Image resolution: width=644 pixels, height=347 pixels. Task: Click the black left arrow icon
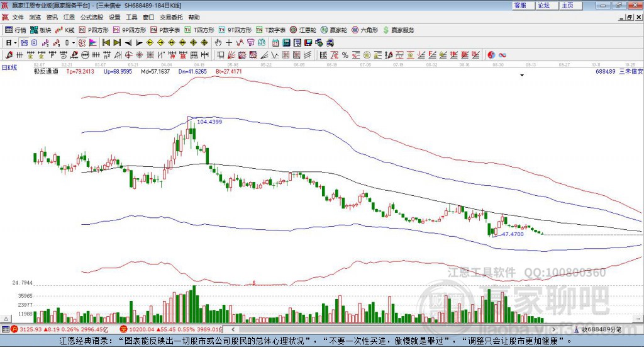pyautogui.click(x=128, y=43)
